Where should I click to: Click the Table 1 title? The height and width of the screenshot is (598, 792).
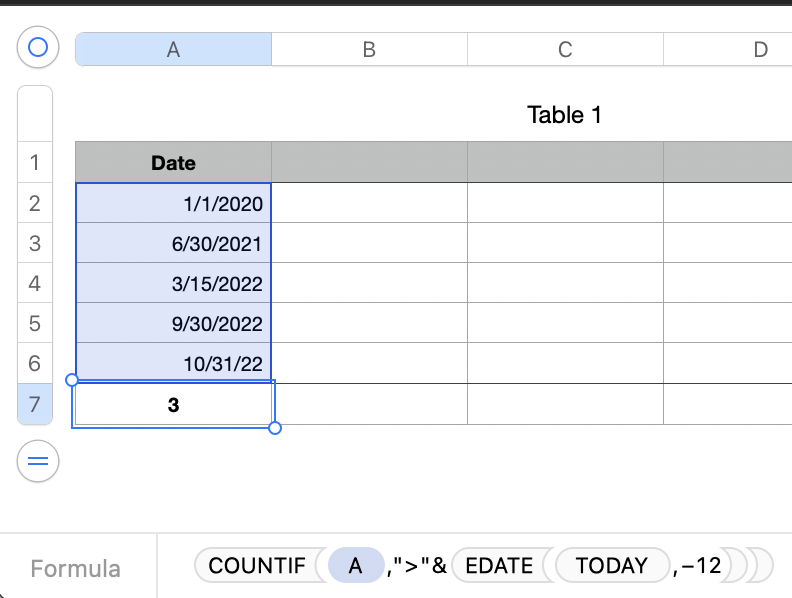pyautogui.click(x=565, y=115)
